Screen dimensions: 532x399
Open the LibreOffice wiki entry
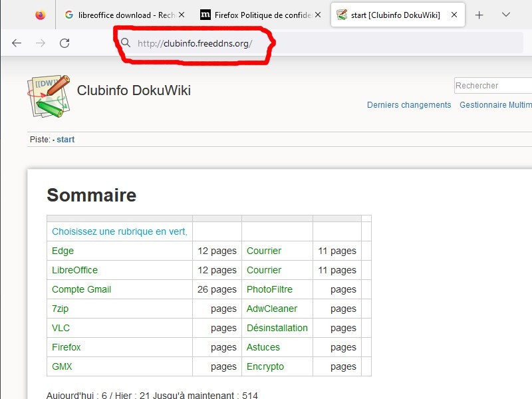click(74, 270)
